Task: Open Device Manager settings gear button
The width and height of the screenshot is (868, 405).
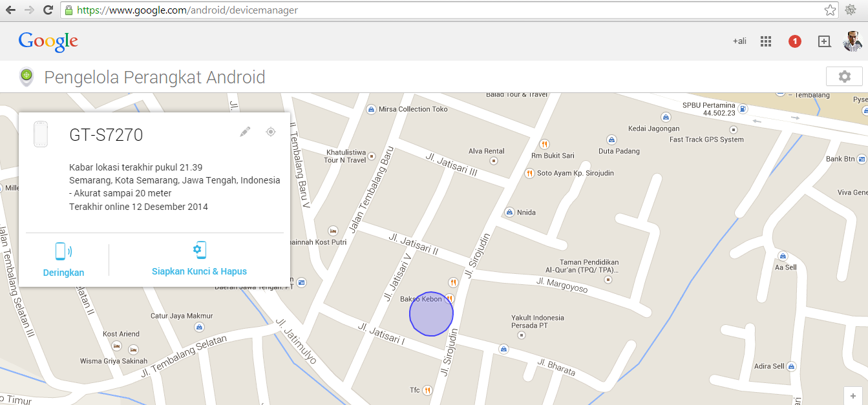Action: pyautogui.click(x=844, y=76)
